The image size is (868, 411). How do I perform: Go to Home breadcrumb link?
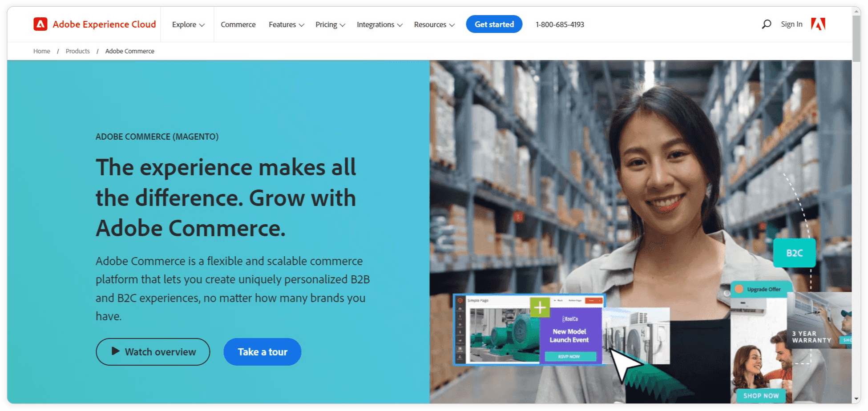click(x=41, y=51)
